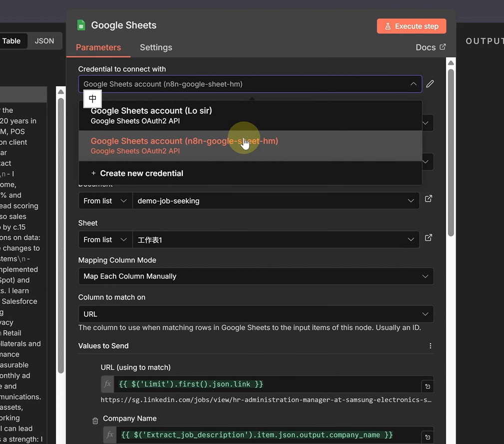Switch output view to JSON
Image resolution: width=504 pixels, height=444 pixels.
point(44,41)
